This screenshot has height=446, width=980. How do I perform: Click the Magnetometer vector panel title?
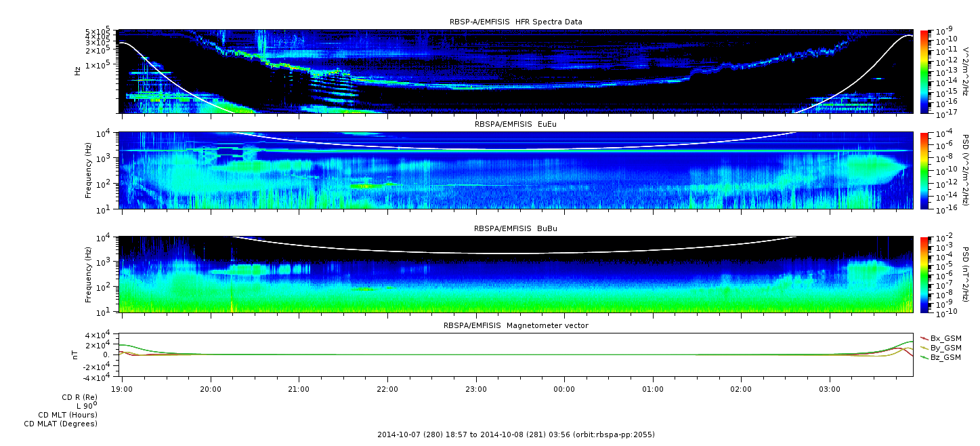[x=515, y=325]
